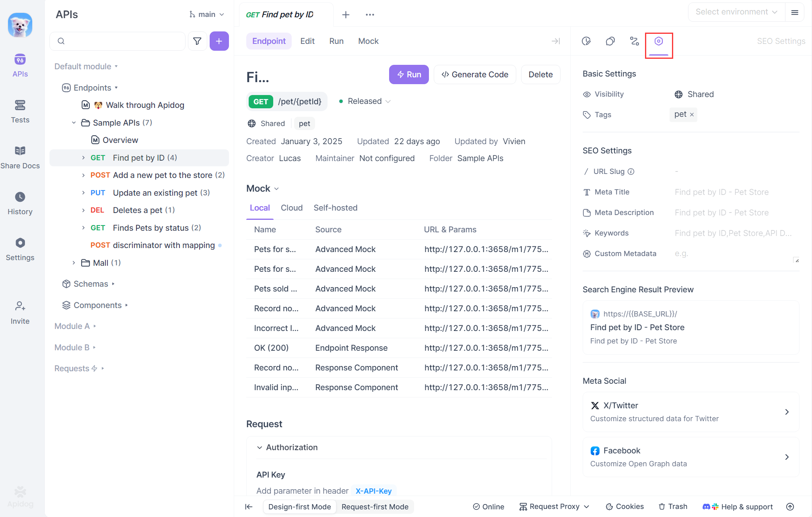
Task: Open the Released status dropdown
Action: click(365, 101)
